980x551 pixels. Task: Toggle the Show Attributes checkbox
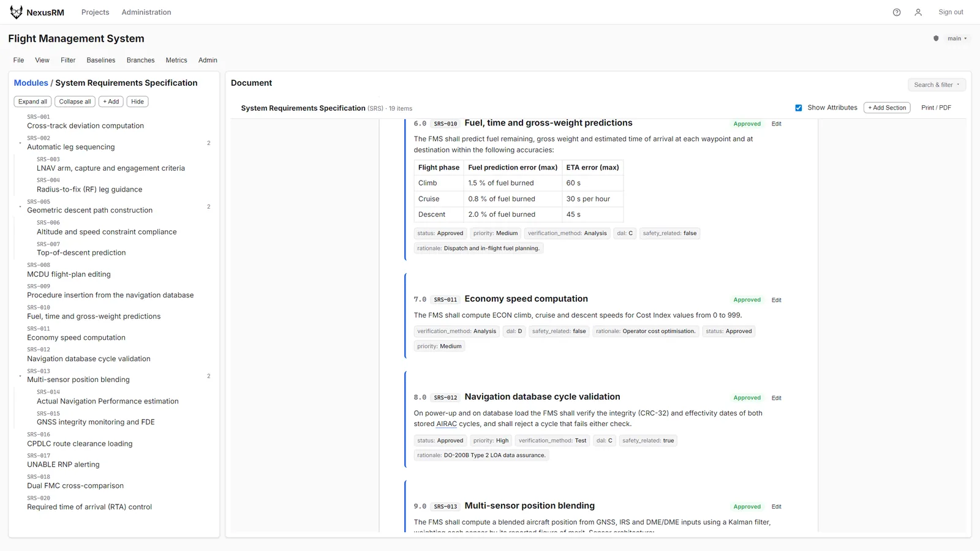[x=799, y=108]
